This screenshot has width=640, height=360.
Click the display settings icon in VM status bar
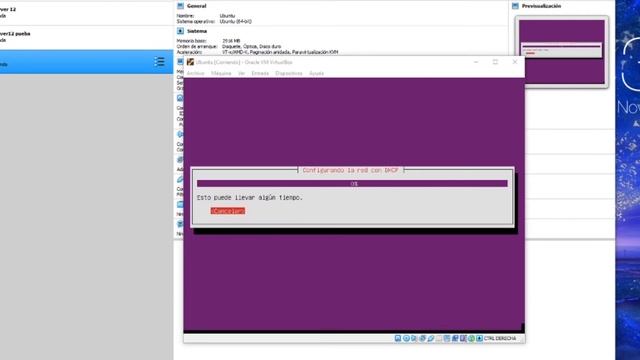click(447, 338)
